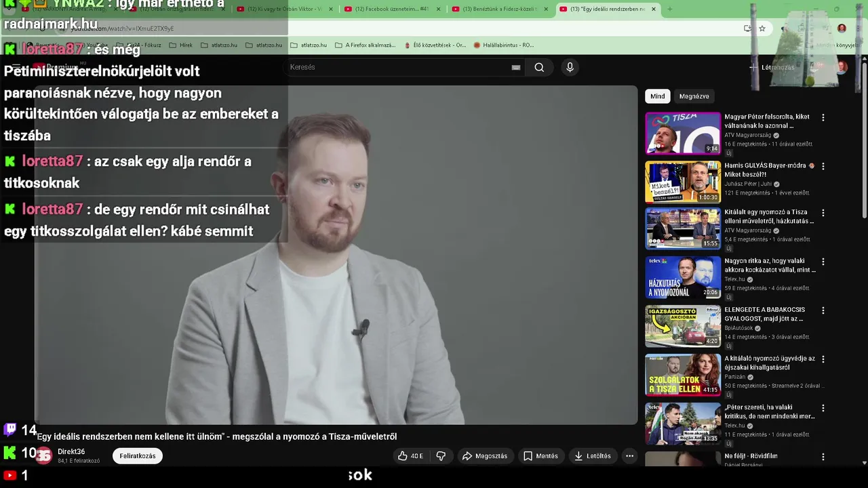Open 'Hamis GULYÁS Bayer-módra' video thumbnail
This screenshot has width=868, height=488.
683,182
